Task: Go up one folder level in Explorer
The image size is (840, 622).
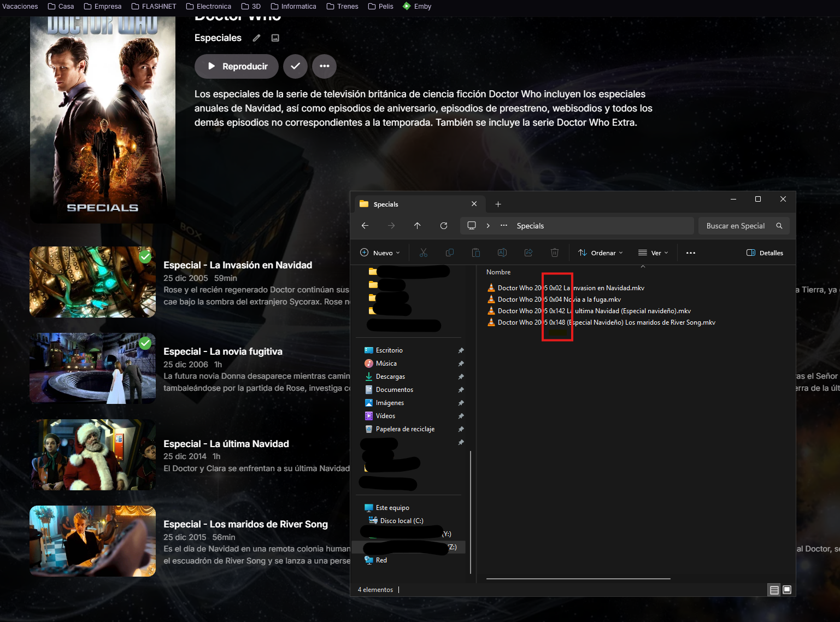Action: coord(417,226)
